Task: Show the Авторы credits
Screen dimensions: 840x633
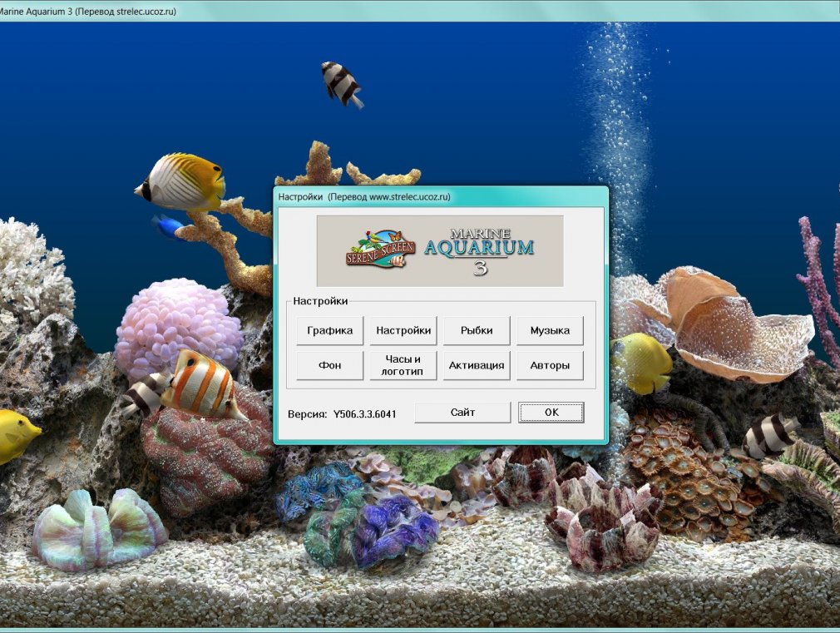Action: point(550,365)
